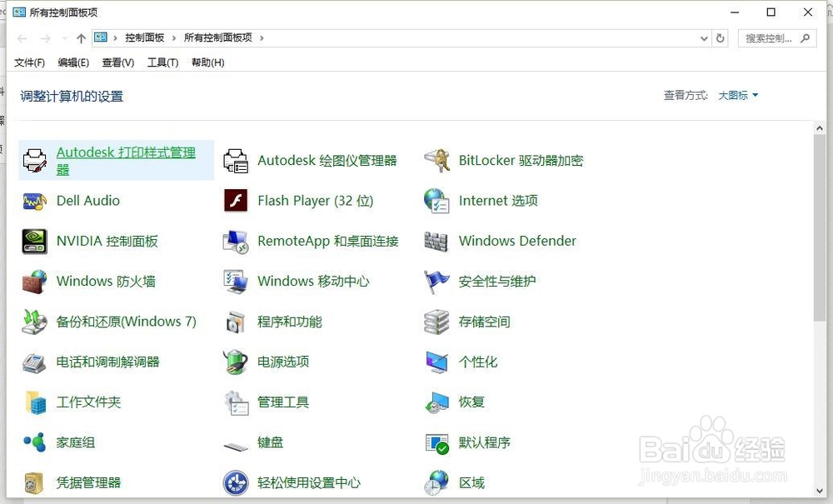Open NVIDIA 控制面板 icon
Image resolution: width=833 pixels, height=504 pixels.
pos(35,241)
